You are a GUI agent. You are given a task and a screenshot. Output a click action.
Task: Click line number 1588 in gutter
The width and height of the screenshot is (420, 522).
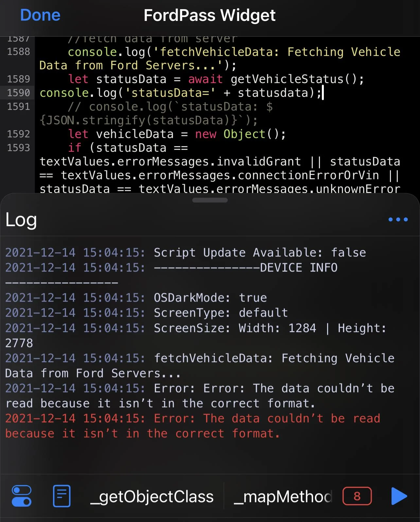coord(18,52)
